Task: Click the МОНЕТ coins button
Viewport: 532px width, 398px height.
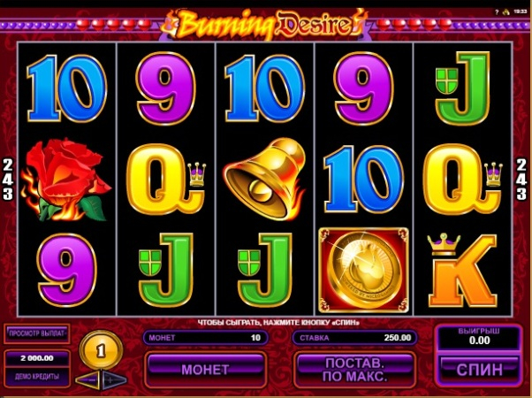Action: tap(205, 370)
